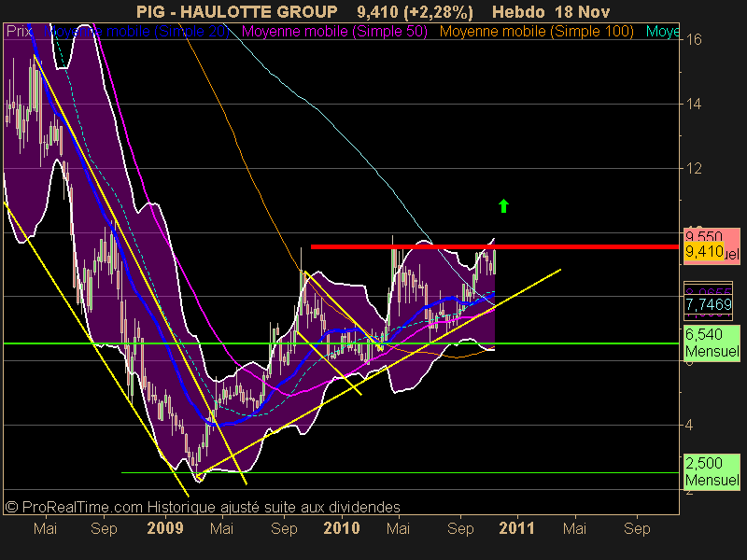The image size is (747, 560).
Task: Select the 'Moyenne mobile (Simple 20)' legend
Action: pos(136,32)
